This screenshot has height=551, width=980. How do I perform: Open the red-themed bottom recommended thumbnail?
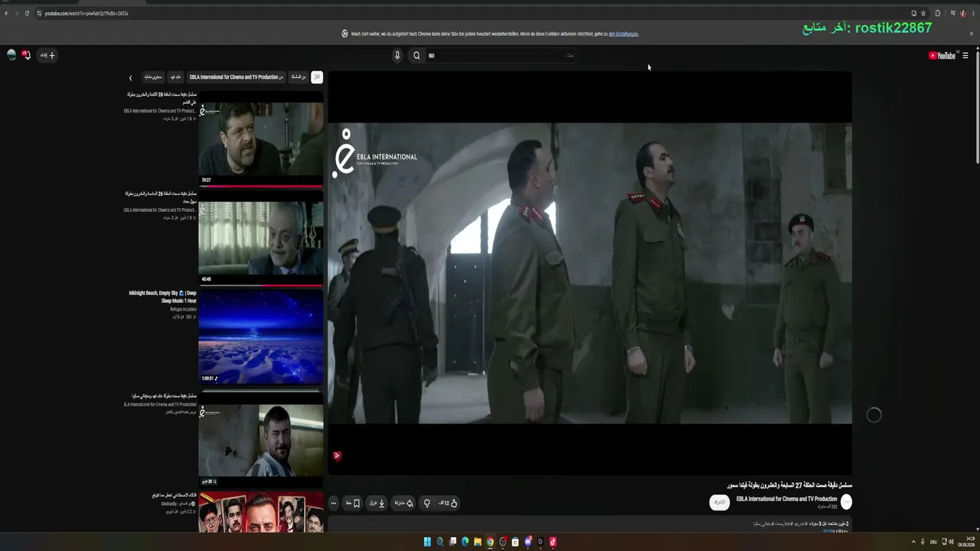click(x=261, y=513)
